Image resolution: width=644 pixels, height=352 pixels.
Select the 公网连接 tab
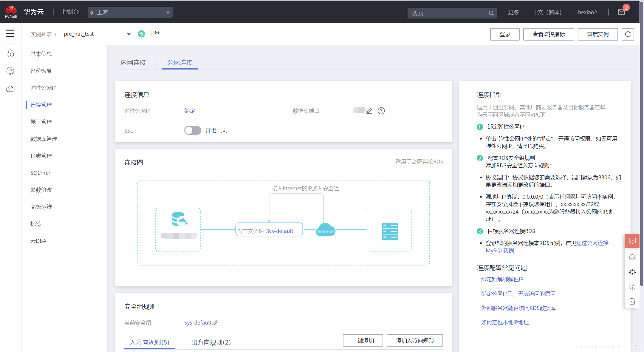[x=180, y=62]
